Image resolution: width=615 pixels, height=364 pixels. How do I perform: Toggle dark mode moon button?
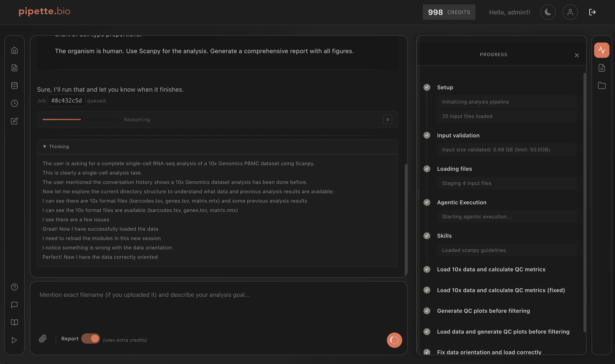[548, 12]
